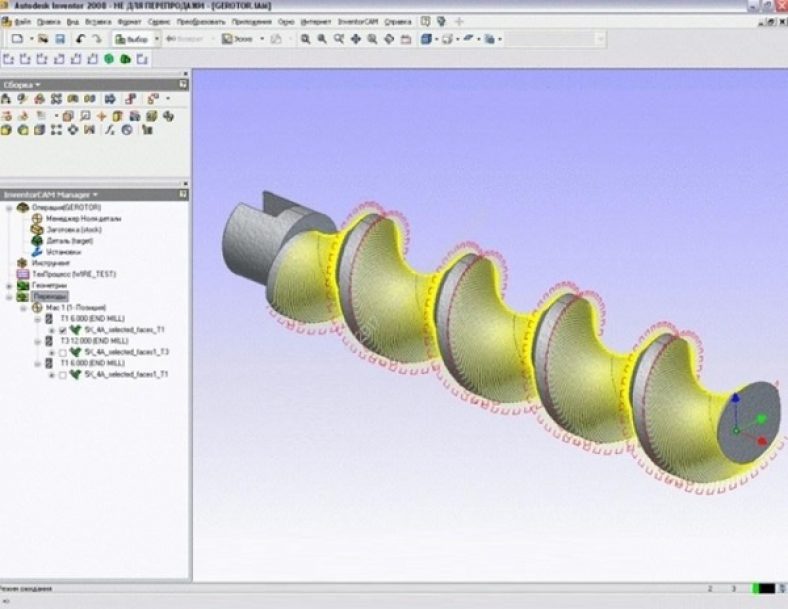Viewport: 788px width, 609px height.
Task: Click the T1 6.000 (END MILL) first tool row
Action: tap(92, 319)
